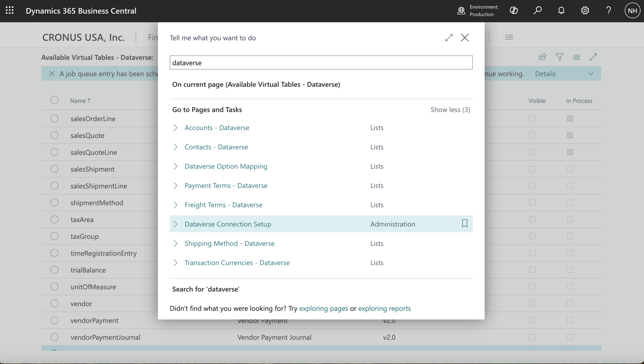Open Shipping Method - Dataverse result
Screen dimensions: 644x364
[229, 243]
